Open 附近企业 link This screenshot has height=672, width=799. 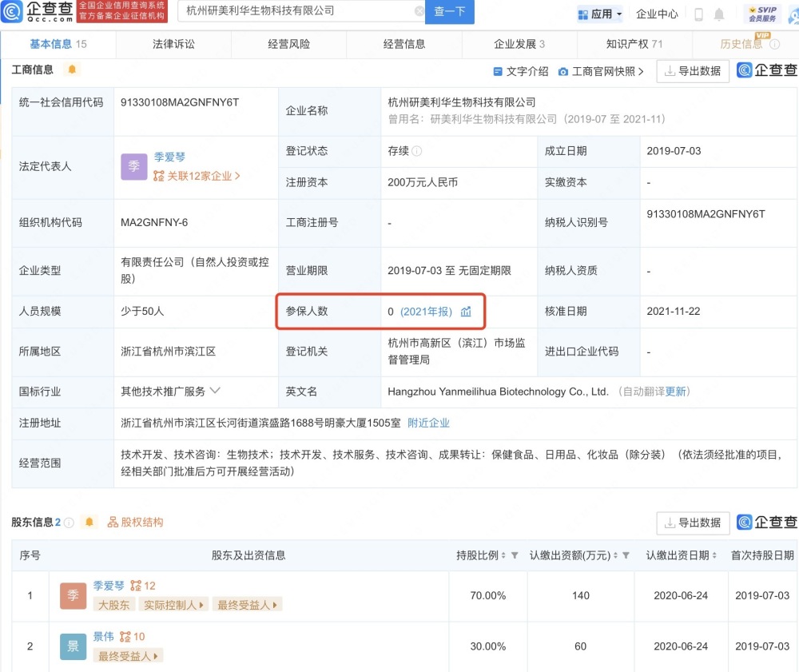[428, 423]
